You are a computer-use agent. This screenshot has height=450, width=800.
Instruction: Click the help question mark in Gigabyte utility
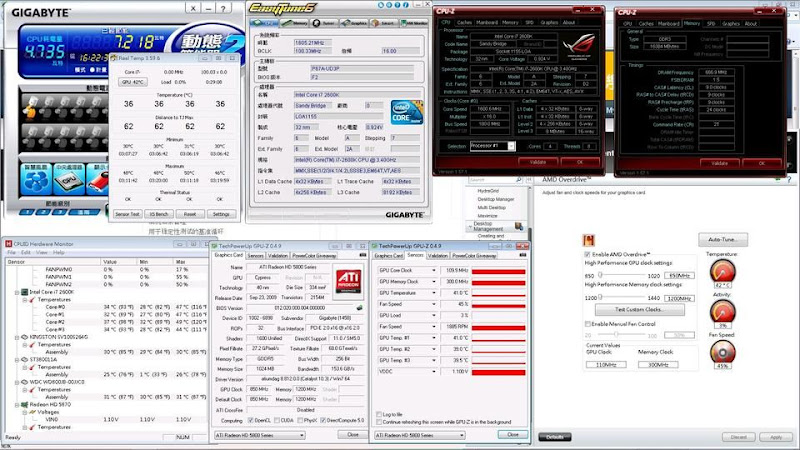(x=223, y=8)
